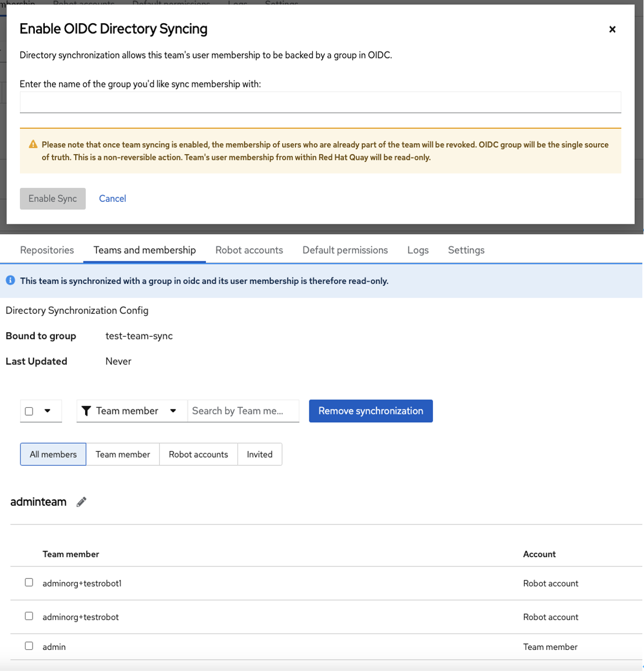
Task: Click the Last Updated value Never
Action: (118, 361)
